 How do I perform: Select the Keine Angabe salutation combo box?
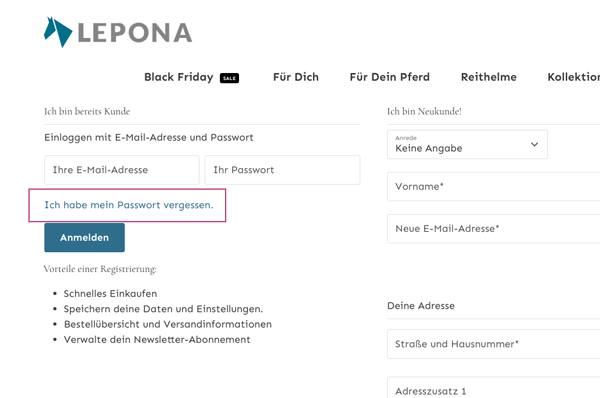pyautogui.click(x=467, y=145)
